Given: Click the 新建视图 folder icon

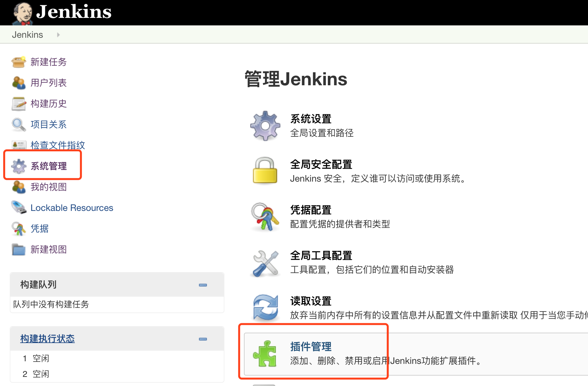Looking at the screenshot, I should [x=19, y=249].
